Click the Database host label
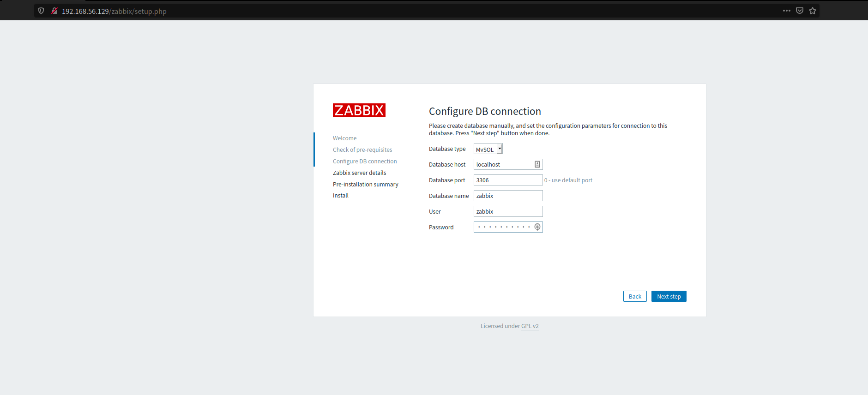The width and height of the screenshot is (868, 395). pyautogui.click(x=447, y=165)
